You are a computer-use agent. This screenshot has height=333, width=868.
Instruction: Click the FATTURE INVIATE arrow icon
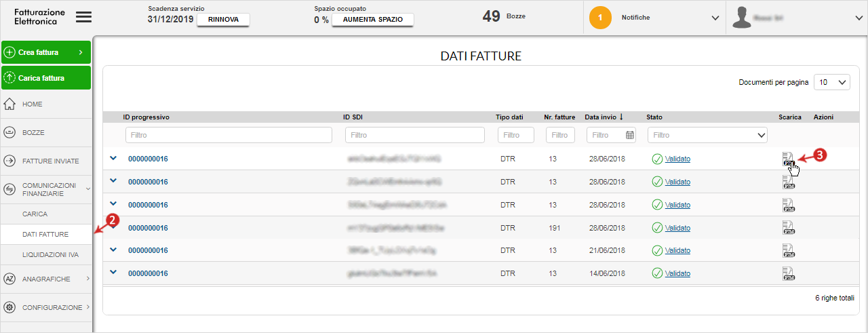click(9, 161)
